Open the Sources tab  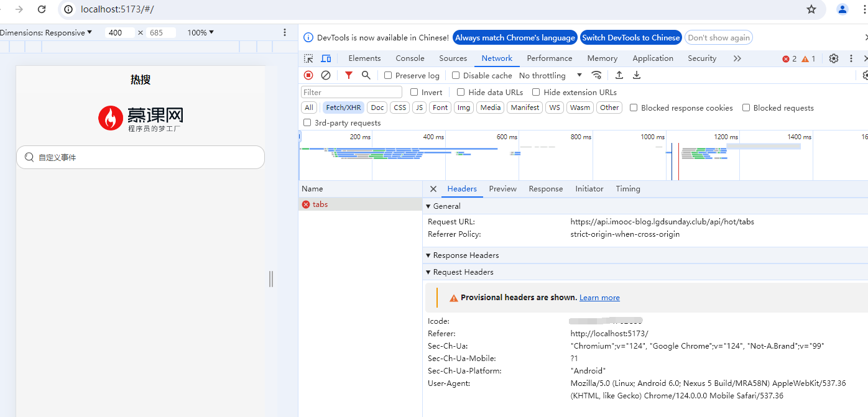click(x=453, y=58)
